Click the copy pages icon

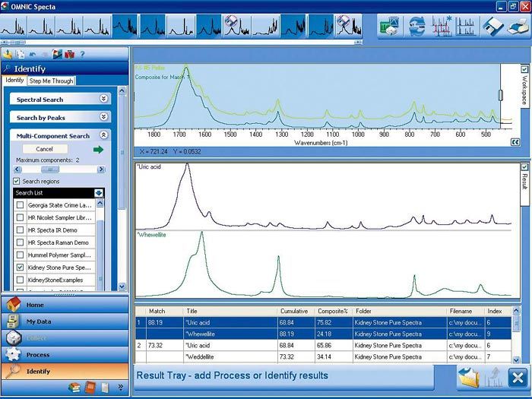pyautogui.click(x=20, y=54)
